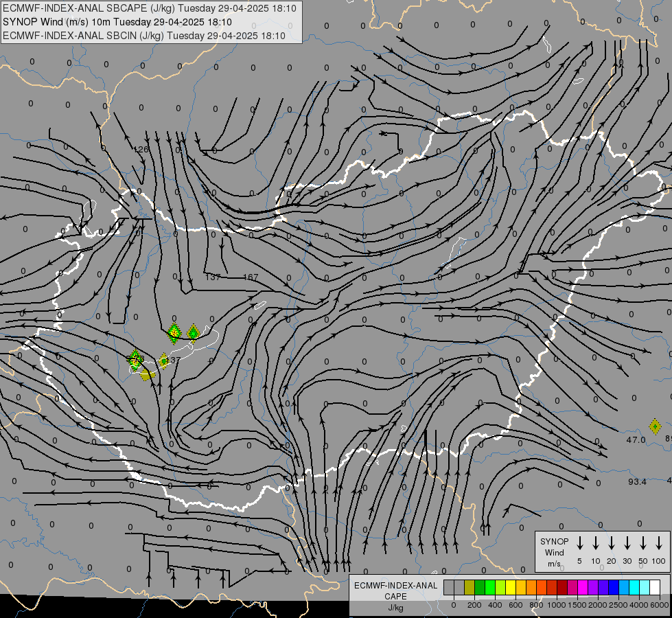Click the 1500 tick label in CAPE legend
Viewport: 672px width, 618px height.
pyautogui.click(x=577, y=605)
